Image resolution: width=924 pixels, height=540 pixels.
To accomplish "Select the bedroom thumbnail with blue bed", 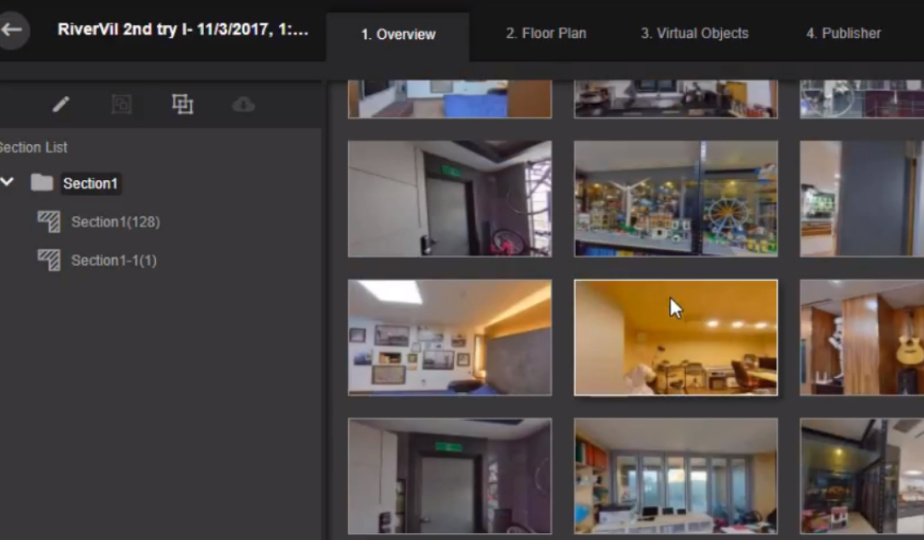I will [450, 99].
